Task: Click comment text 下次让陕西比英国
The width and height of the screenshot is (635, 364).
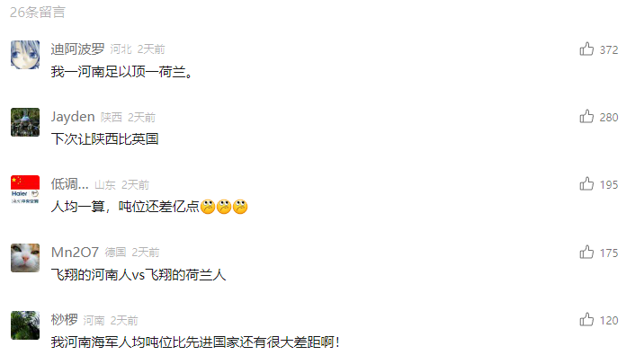Action: pyautogui.click(x=105, y=139)
